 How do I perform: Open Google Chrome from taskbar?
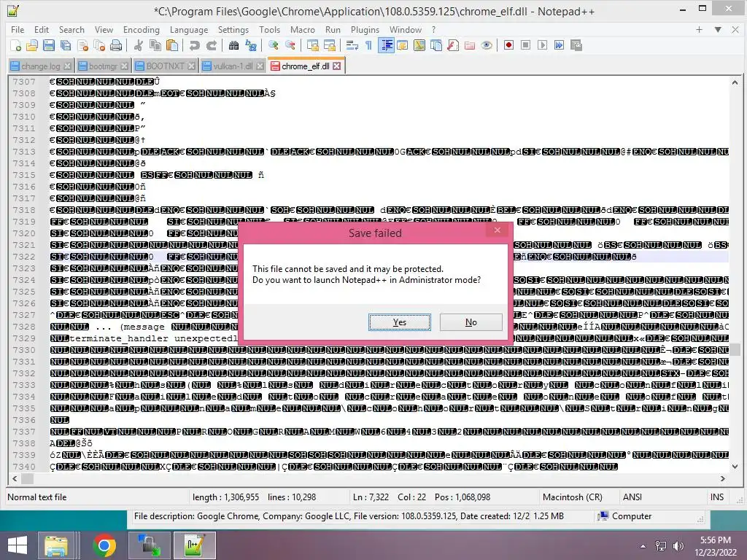point(104,545)
